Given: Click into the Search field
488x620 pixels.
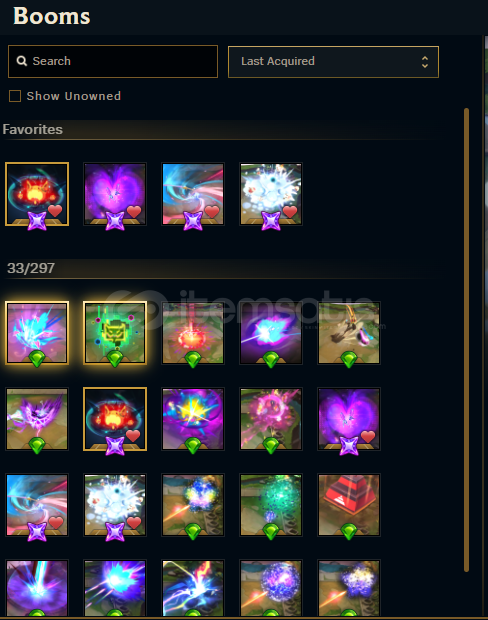Looking at the screenshot, I should (x=113, y=61).
